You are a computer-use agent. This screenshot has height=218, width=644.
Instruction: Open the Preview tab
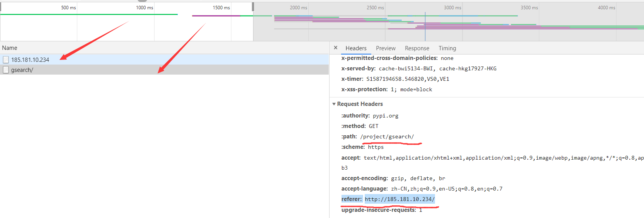point(386,48)
